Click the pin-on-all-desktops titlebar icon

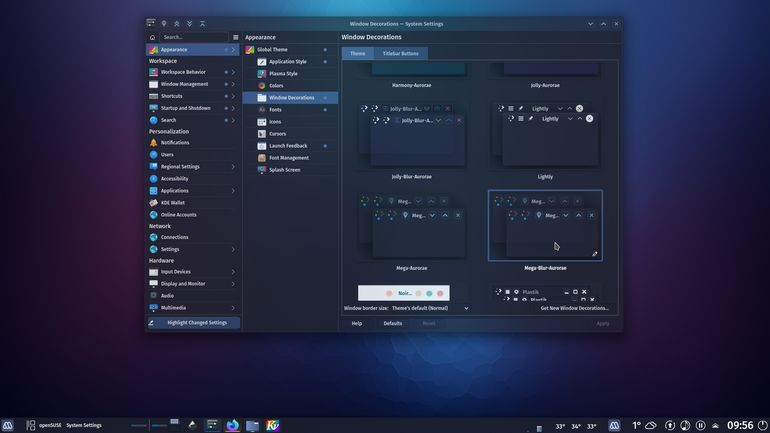tap(164, 24)
